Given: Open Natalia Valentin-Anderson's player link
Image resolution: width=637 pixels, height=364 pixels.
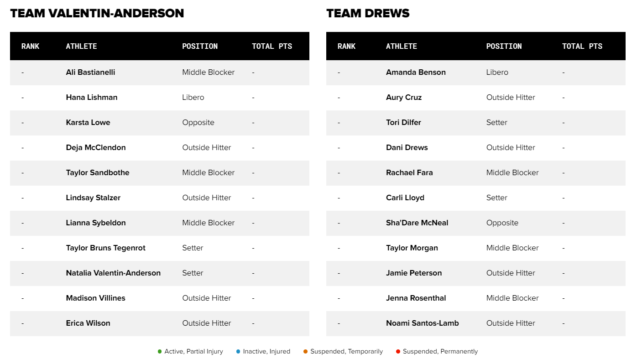Looking at the screenshot, I should pos(113,273).
